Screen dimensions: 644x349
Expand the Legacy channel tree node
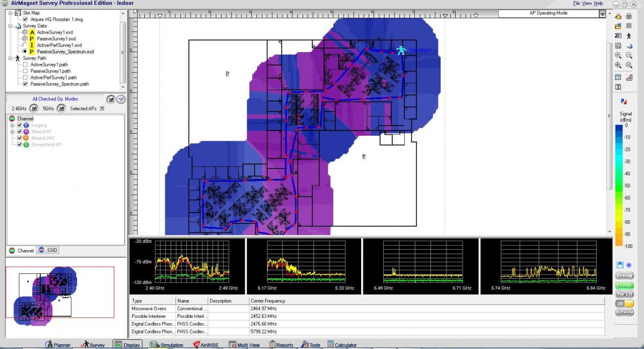pyautogui.click(x=12, y=125)
